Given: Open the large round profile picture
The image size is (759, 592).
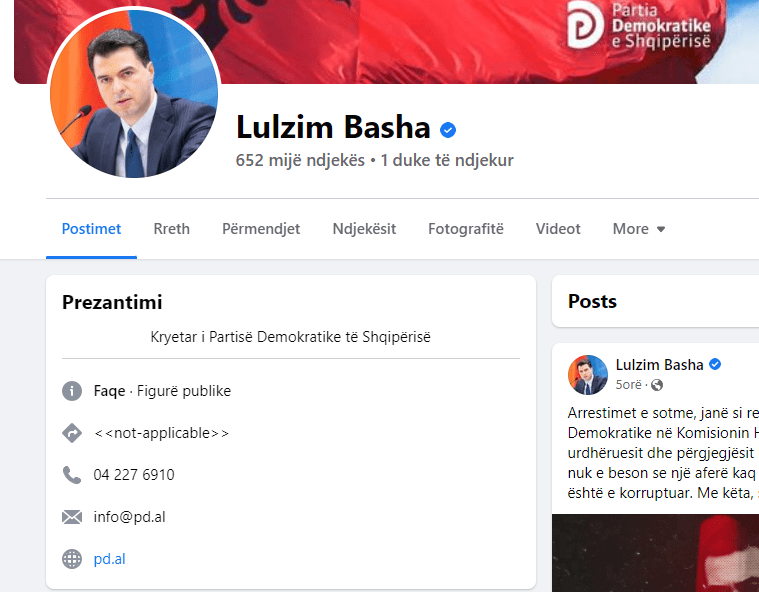Looking at the screenshot, I should pos(134,93).
